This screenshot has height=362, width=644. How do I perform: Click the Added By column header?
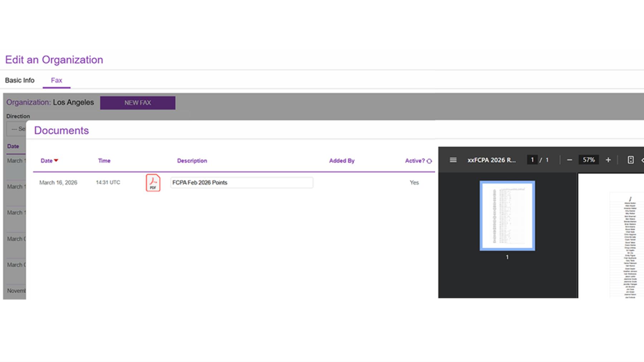click(x=342, y=161)
